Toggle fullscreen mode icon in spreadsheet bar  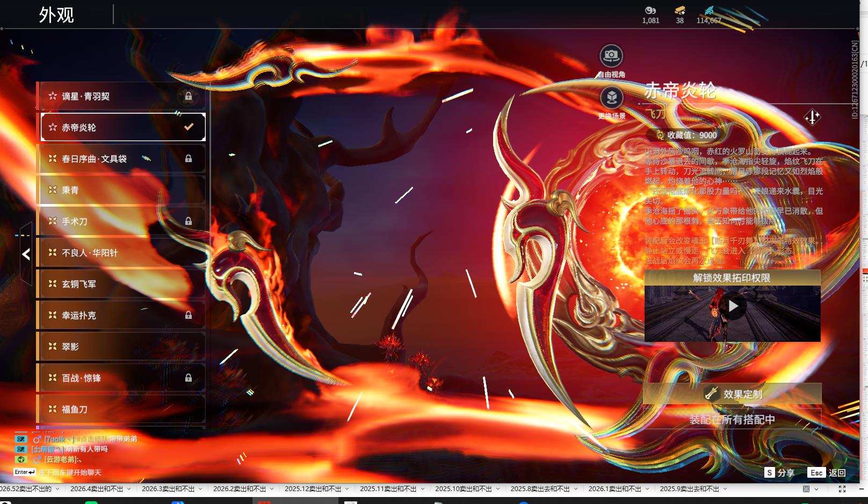tap(842, 489)
